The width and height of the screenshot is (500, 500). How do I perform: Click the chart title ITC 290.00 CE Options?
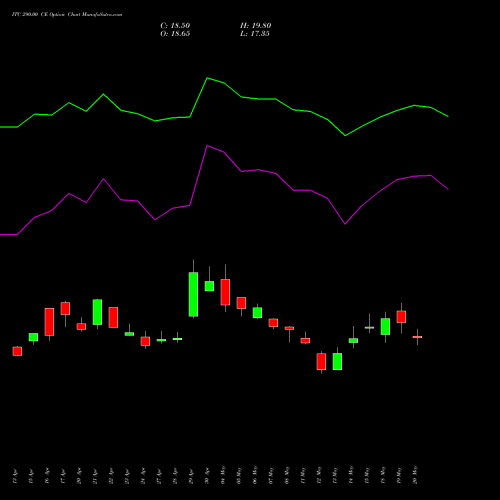point(67,15)
